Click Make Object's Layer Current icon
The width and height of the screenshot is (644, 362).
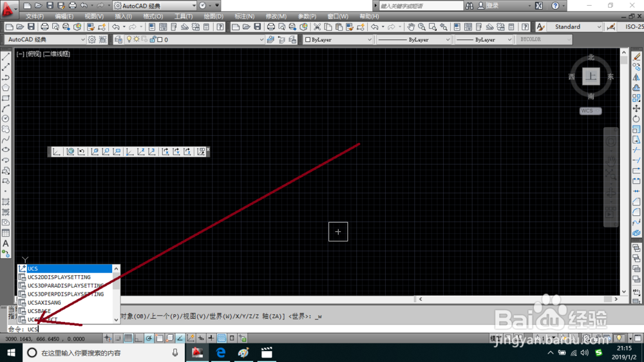click(270, 39)
